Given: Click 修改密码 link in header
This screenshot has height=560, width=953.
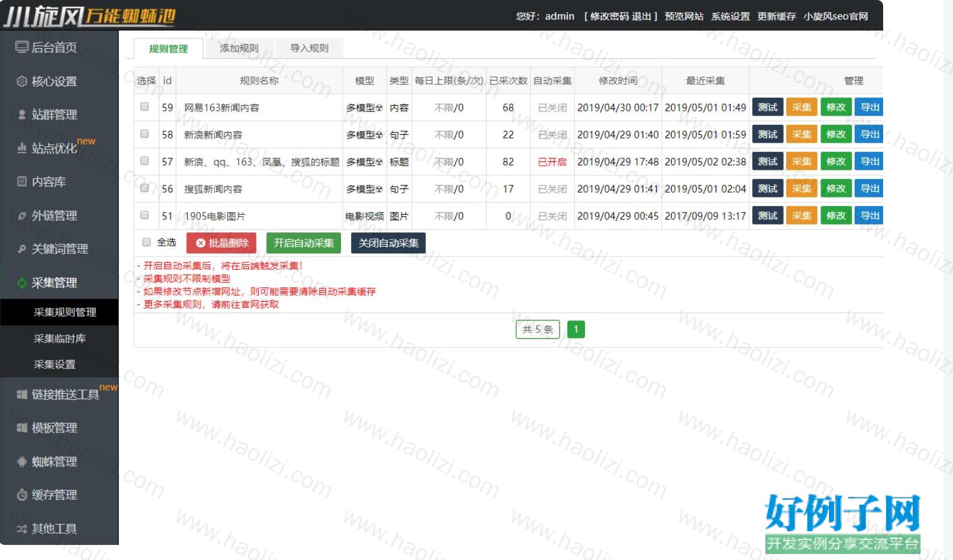Looking at the screenshot, I should [610, 16].
